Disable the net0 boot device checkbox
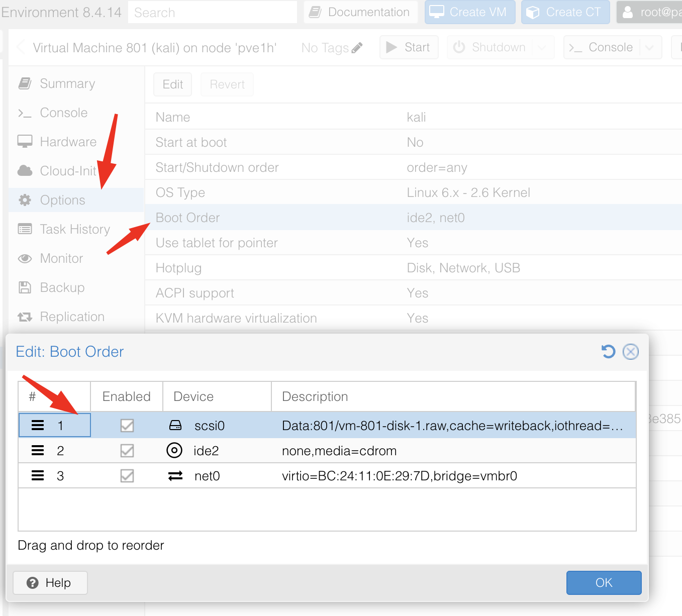682x616 pixels. coord(127,476)
